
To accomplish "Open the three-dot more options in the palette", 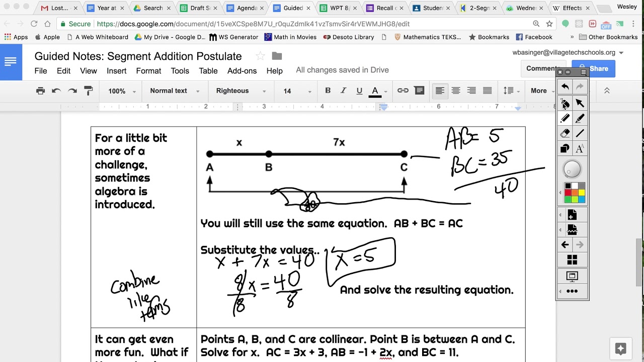I will (572, 291).
